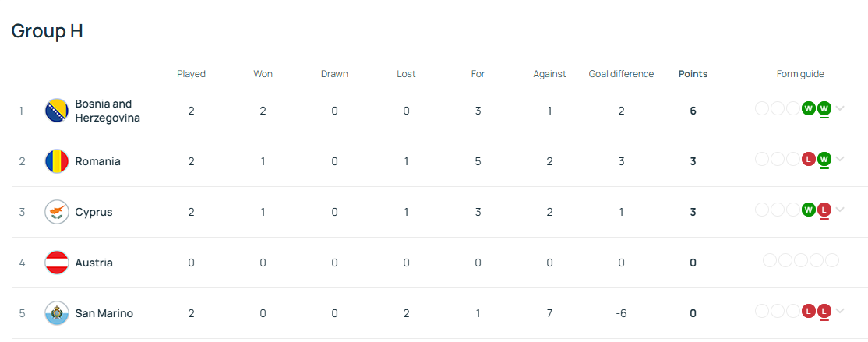This screenshot has height=342, width=868.
Task: Expand San Marino's form guide chevron
Action: point(840,311)
